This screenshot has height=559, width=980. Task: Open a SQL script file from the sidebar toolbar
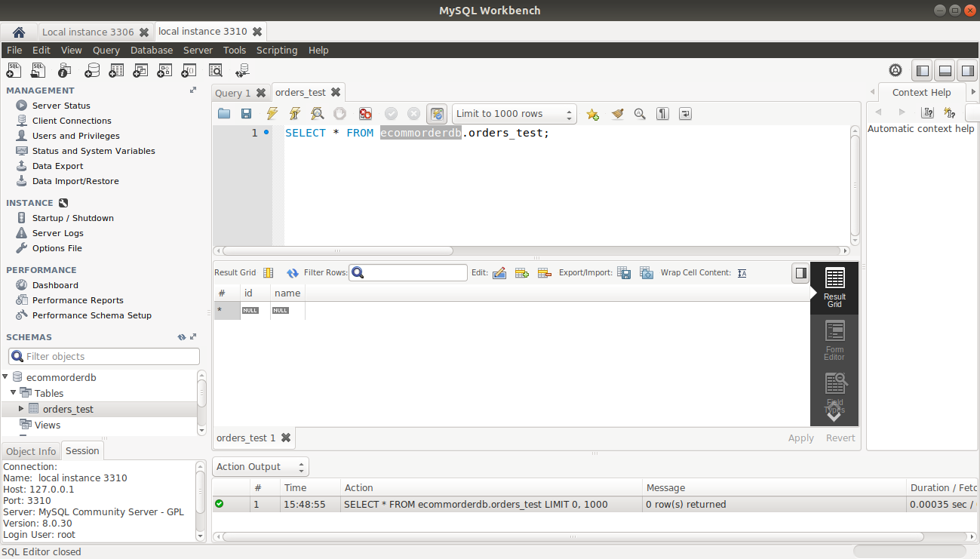tap(38, 69)
